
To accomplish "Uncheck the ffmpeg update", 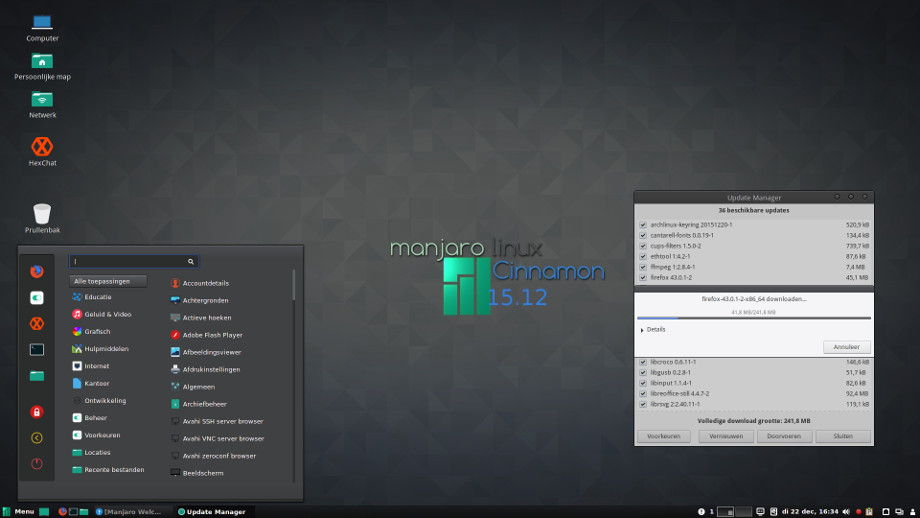I will [x=643, y=267].
